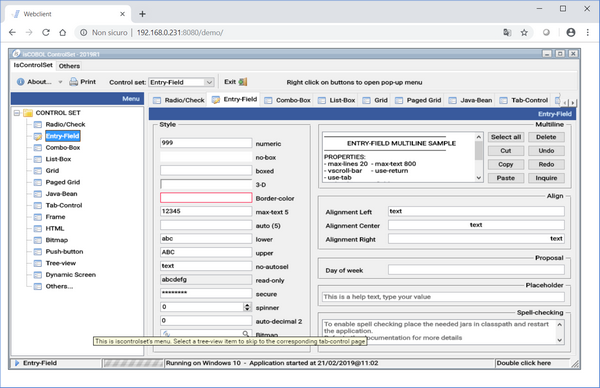Open the Chrome profile avatar
This screenshot has height=388, width=600.
[571, 33]
